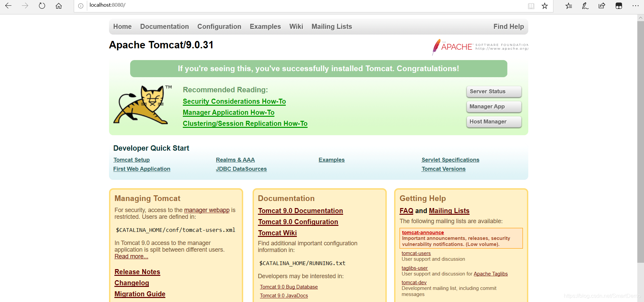
Task: Open Manager Application How-To link
Action: pyautogui.click(x=228, y=112)
